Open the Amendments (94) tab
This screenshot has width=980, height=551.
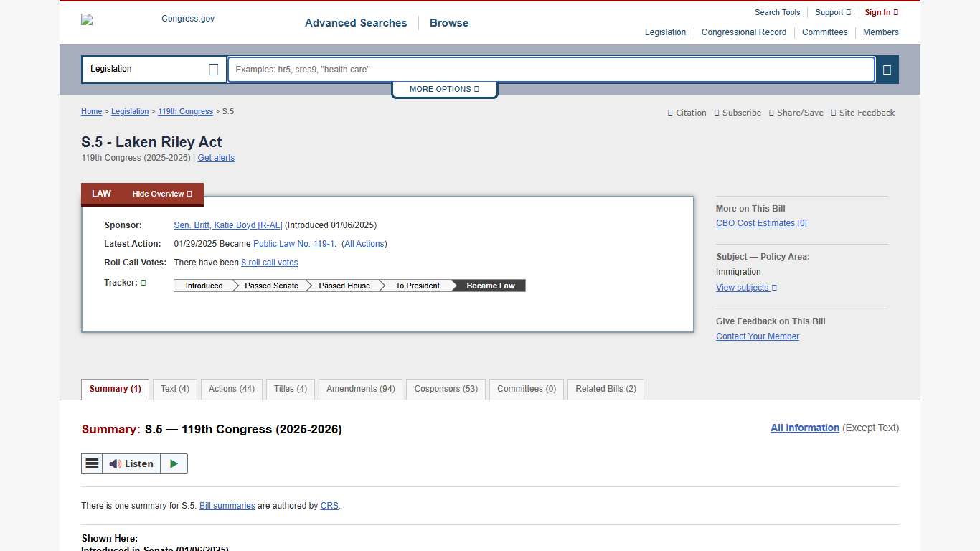[359, 389]
